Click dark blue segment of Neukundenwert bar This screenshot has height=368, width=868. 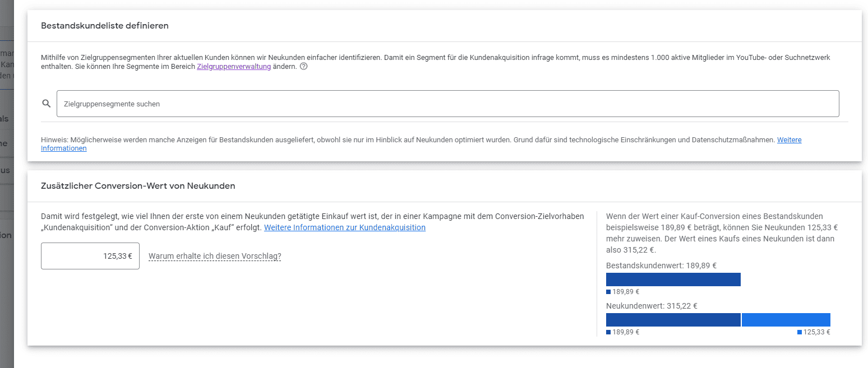pos(673,320)
